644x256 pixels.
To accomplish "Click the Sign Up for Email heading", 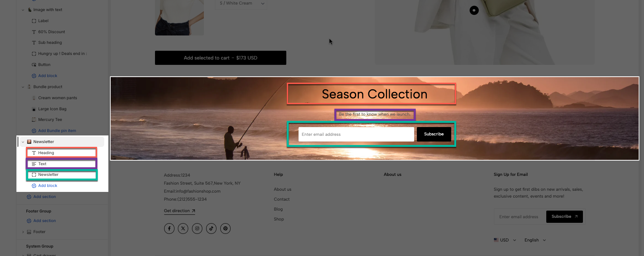I will 511,175.
